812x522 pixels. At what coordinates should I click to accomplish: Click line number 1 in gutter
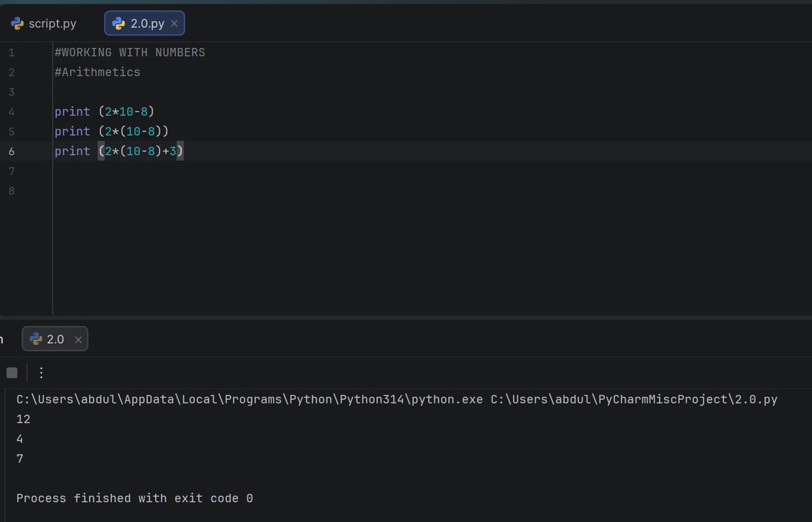[12, 52]
